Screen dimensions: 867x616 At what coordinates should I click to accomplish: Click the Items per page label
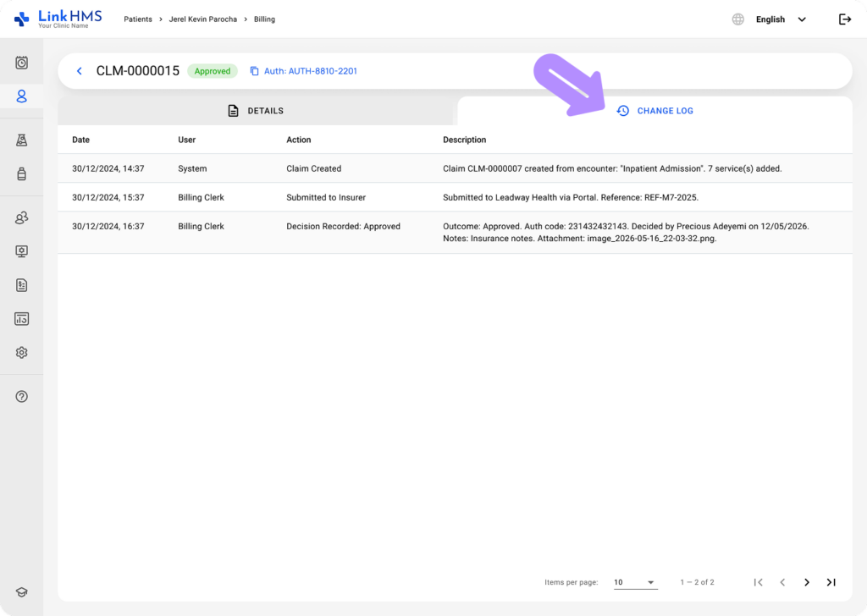tap(572, 582)
